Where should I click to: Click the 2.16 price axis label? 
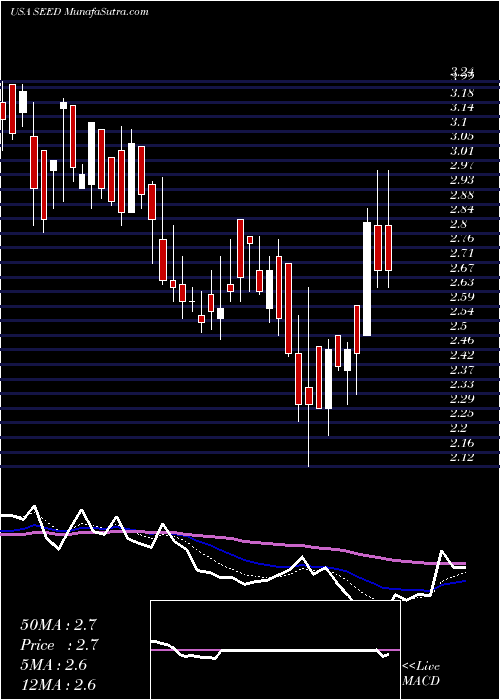pyautogui.click(x=462, y=443)
